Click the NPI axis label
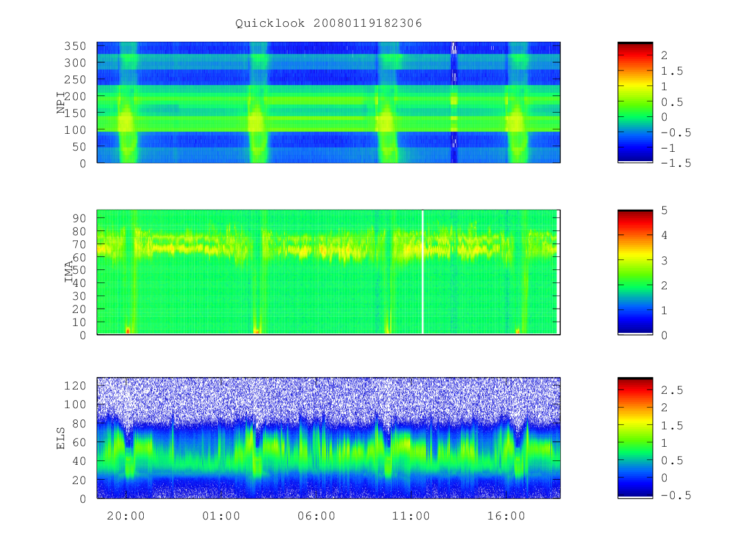The image size is (747, 560). coord(61,103)
